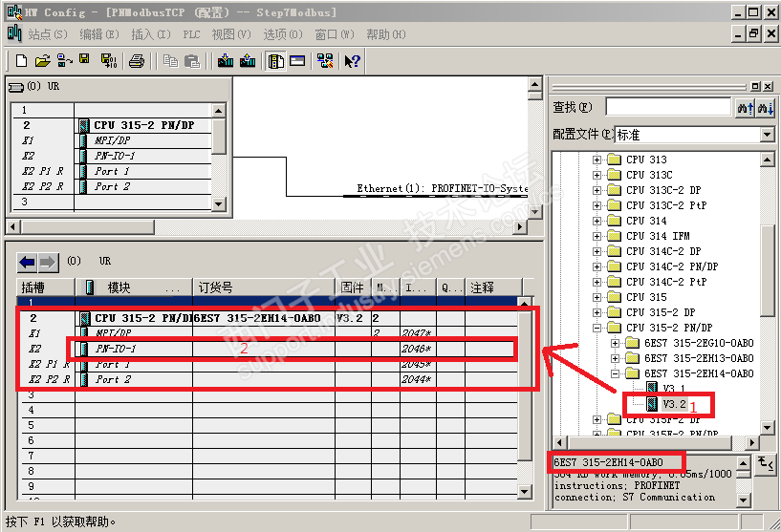
Task: Select CPU 314C-2 PtP catalog entry
Action: tap(666, 282)
